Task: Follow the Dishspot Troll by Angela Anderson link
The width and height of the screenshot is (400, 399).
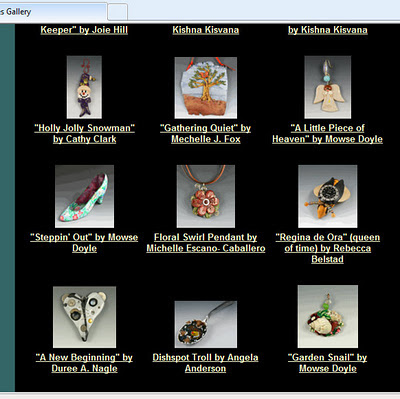Action: tap(205, 363)
